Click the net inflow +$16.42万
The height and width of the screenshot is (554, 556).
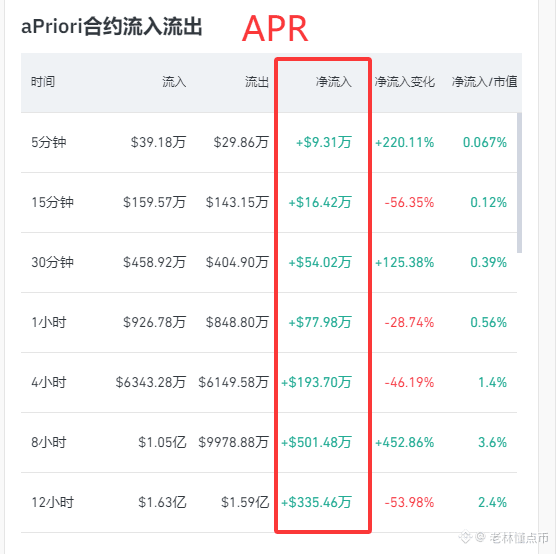point(320,202)
